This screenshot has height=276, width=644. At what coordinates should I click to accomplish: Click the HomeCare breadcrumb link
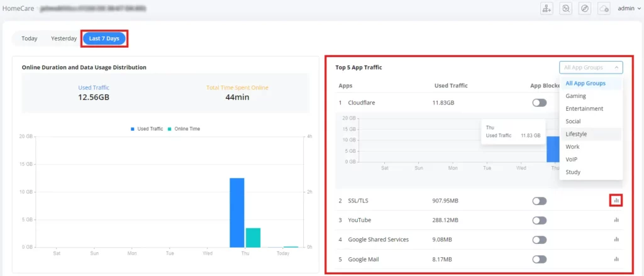pos(18,8)
